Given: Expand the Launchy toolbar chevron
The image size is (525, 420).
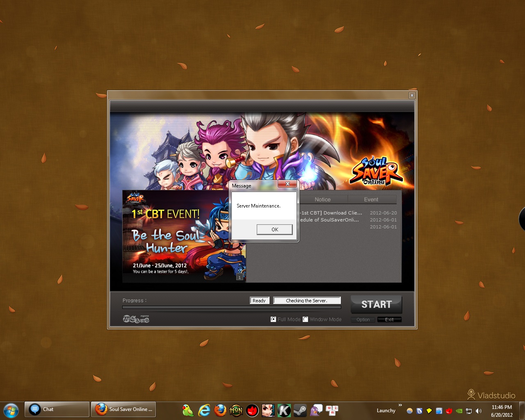Looking at the screenshot, I should click(400, 405).
